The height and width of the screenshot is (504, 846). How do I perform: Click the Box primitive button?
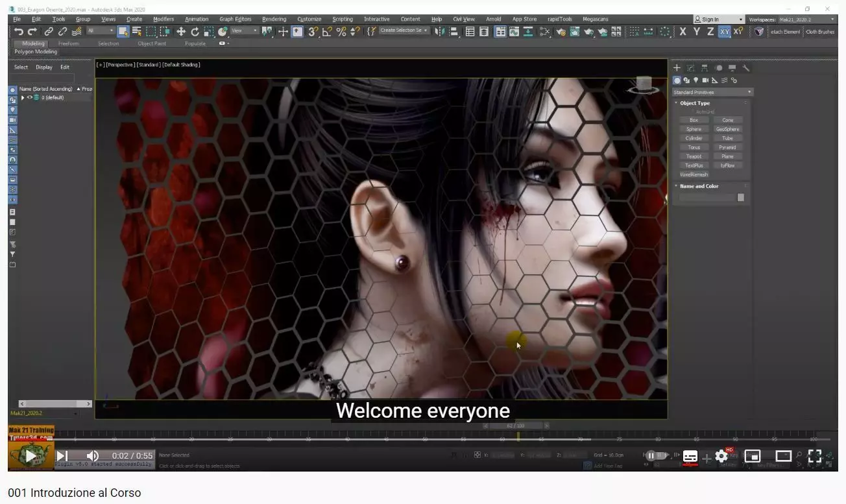pos(694,120)
